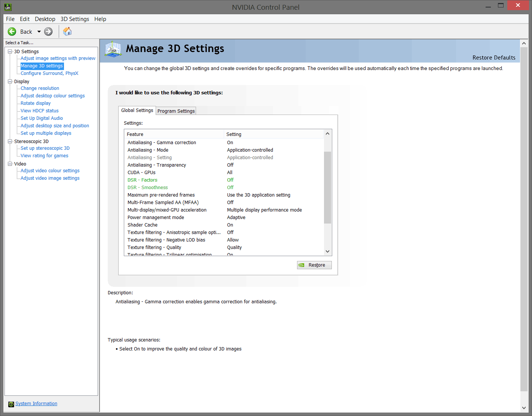Click the 3D Settings tree label

tap(26, 52)
